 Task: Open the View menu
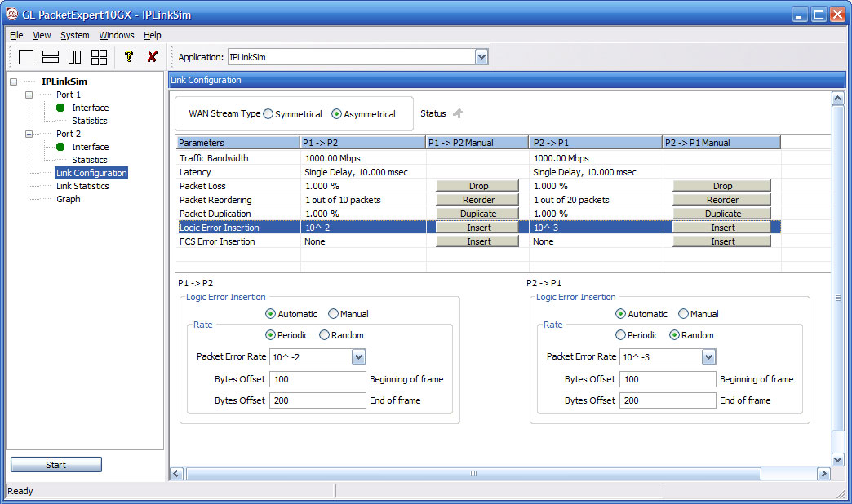pyautogui.click(x=42, y=35)
